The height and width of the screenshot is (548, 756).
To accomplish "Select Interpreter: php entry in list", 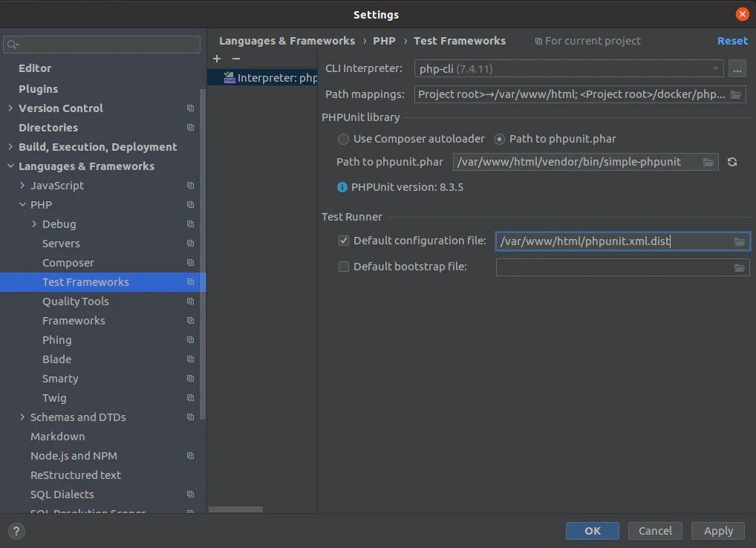I will tap(262, 78).
